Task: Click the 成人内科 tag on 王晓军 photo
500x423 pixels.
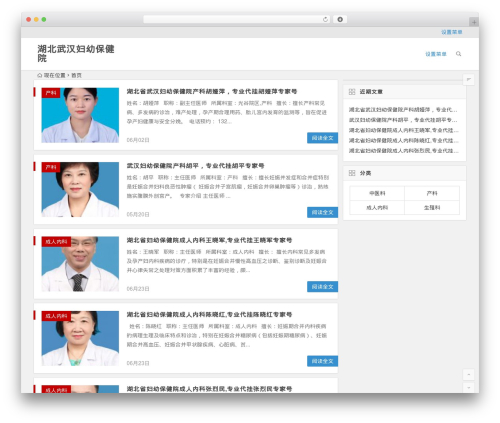Action: pyautogui.click(x=56, y=242)
